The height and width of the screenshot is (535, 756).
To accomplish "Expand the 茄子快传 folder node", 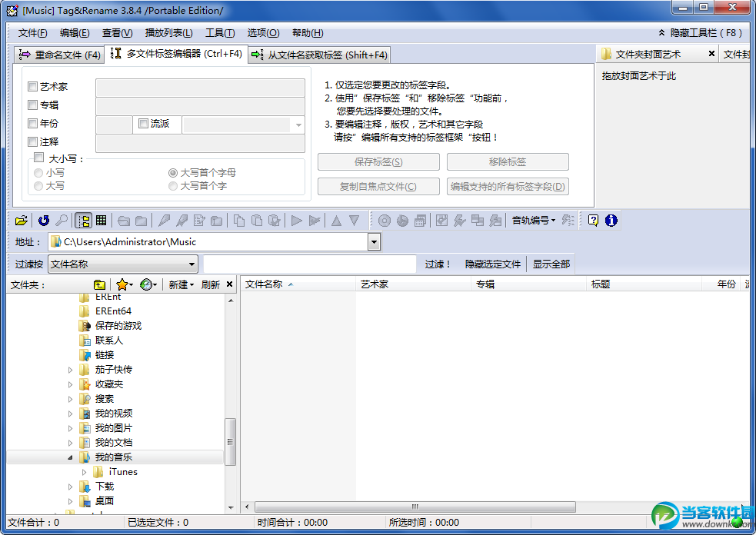I will tap(71, 370).
